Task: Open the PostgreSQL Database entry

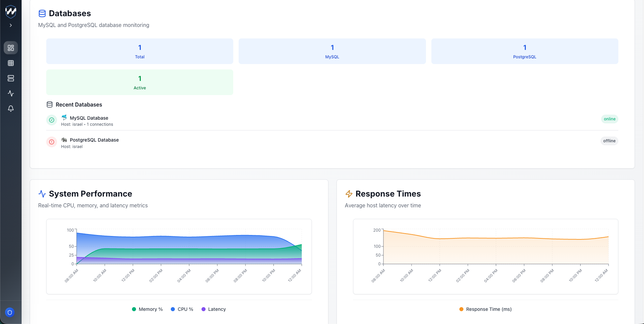Action: pyautogui.click(x=94, y=140)
